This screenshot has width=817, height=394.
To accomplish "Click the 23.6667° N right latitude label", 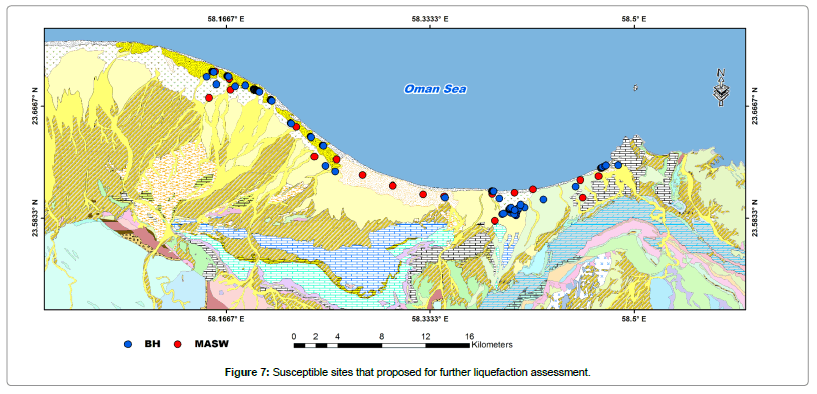I will click(x=753, y=107).
